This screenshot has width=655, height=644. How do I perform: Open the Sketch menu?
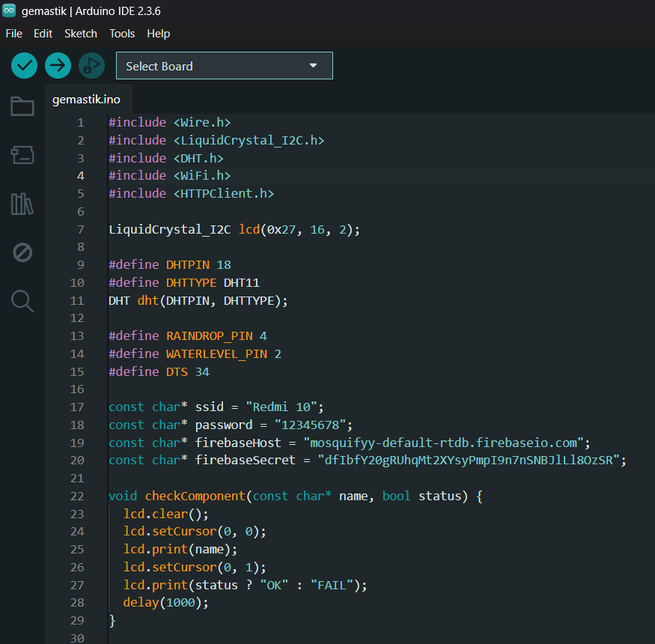pos(81,34)
